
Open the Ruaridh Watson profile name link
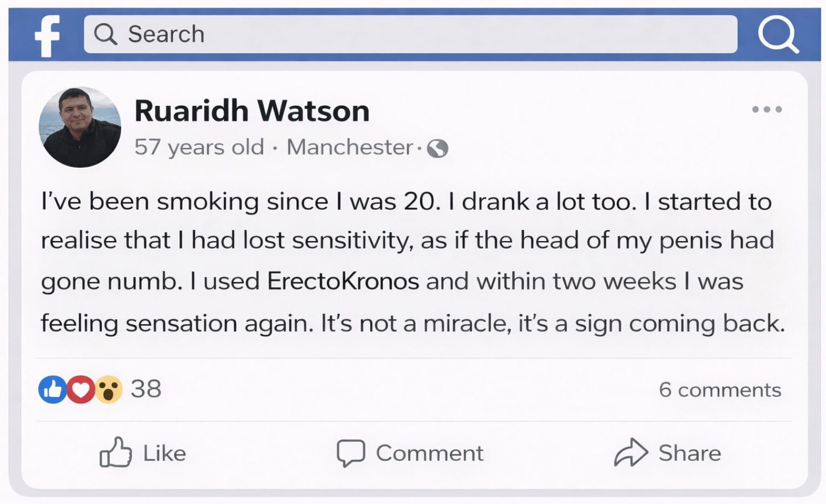(x=252, y=111)
